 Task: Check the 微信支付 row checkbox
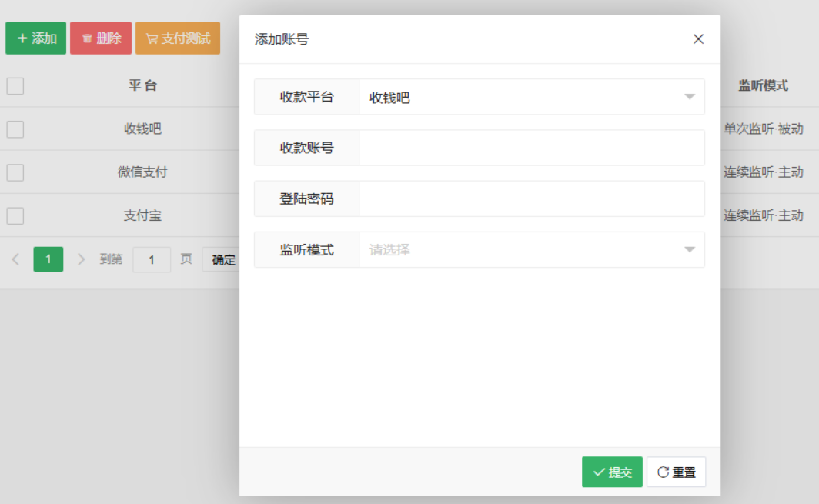15,172
